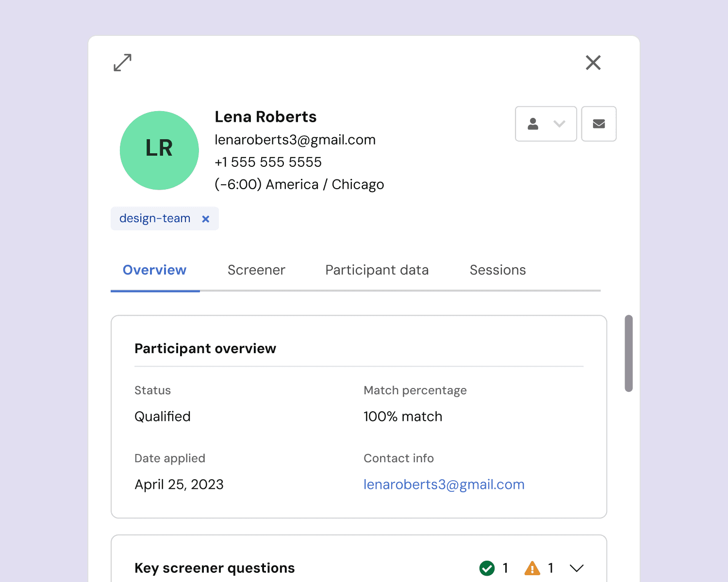This screenshot has height=582, width=728.
Task: Click the Match percentage label
Action: point(415,390)
